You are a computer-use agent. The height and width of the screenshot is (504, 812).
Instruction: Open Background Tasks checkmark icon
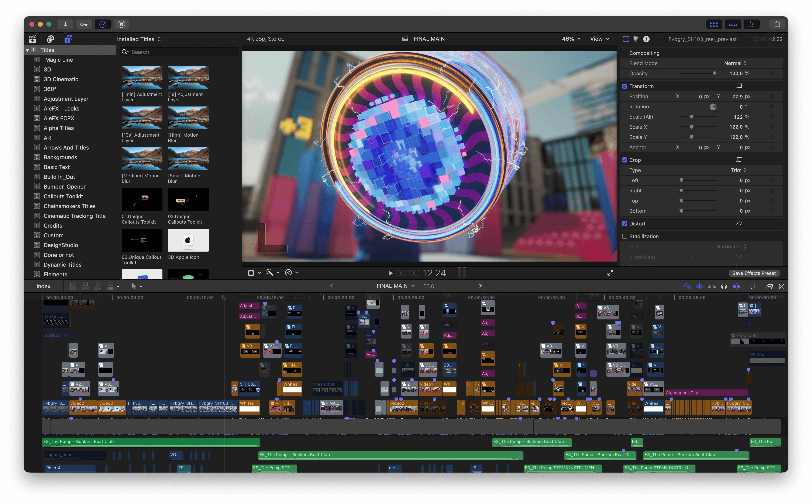coord(103,24)
